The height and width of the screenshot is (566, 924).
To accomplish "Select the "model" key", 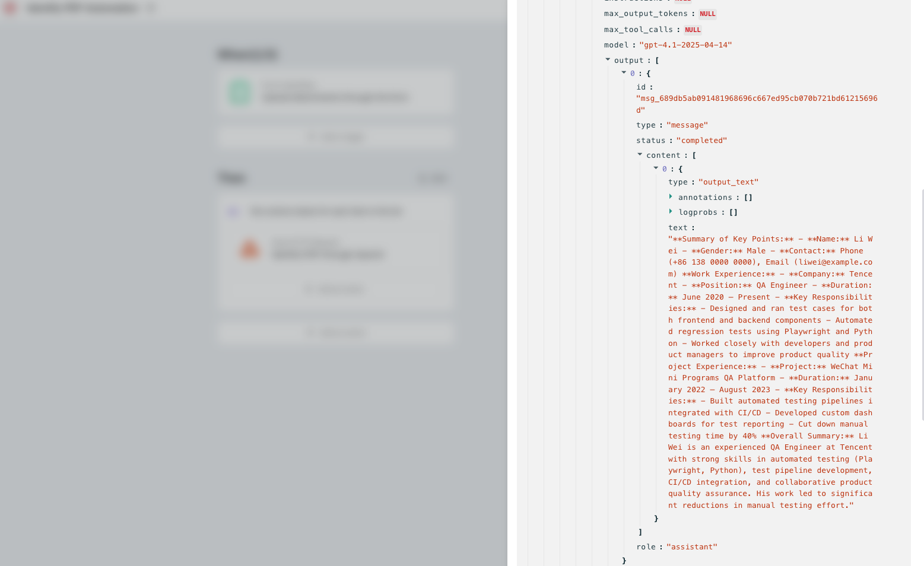I will 616,45.
